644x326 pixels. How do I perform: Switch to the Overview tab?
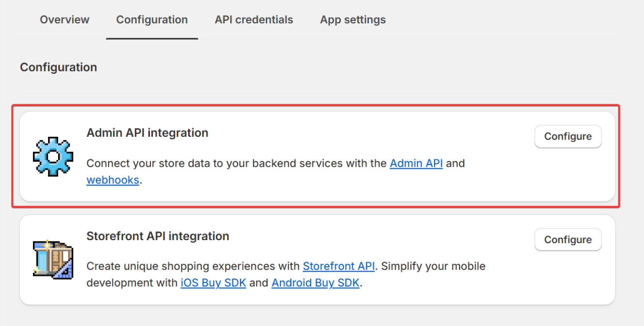pyautogui.click(x=64, y=20)
